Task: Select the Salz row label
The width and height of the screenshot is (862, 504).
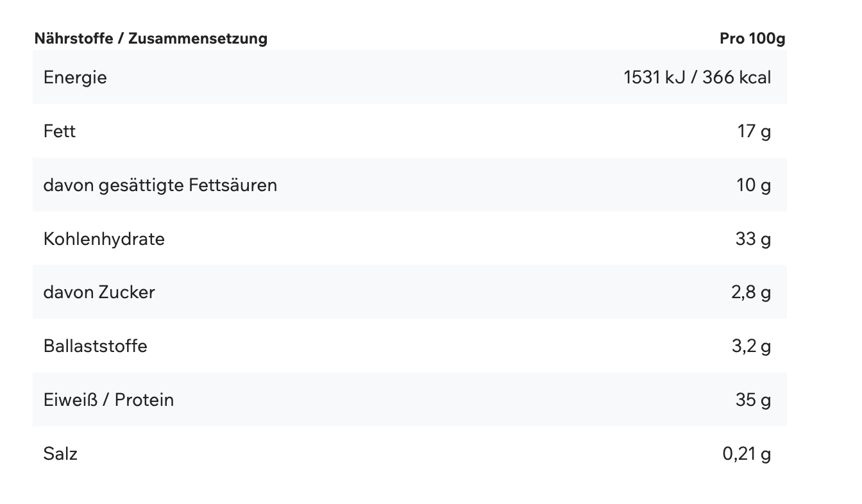Action: (60, 454)
